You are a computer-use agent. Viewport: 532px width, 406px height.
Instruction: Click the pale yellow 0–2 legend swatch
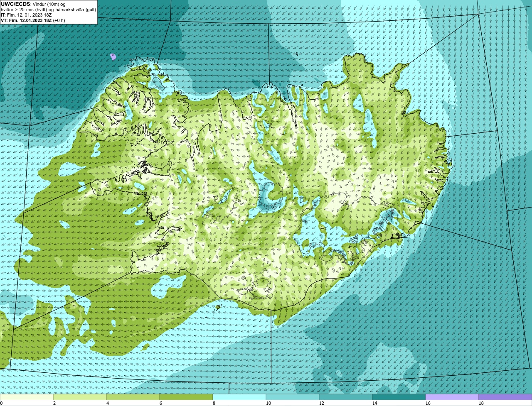tap(27, 397)
